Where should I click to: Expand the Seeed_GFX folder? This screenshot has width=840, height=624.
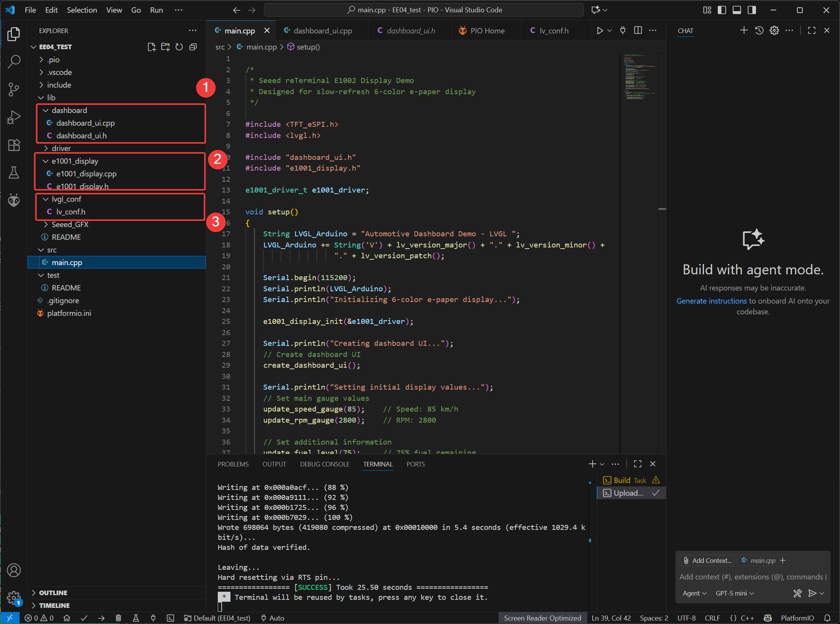[x=70, y=224]
